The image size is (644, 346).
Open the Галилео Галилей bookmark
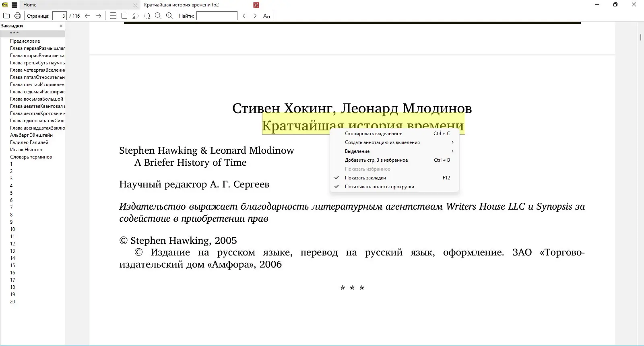pos(29,142)
